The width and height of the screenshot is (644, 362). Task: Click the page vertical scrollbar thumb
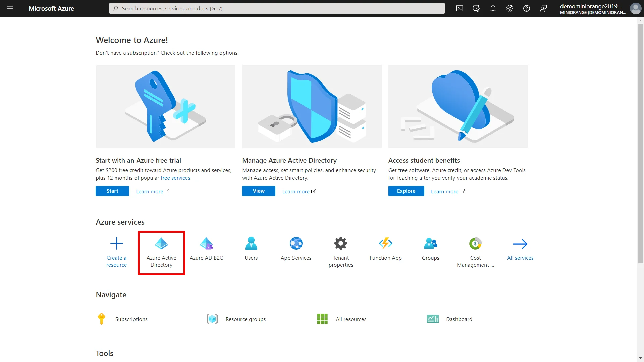point(640,143)
